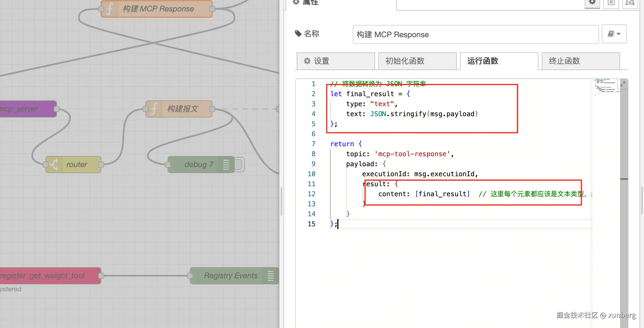Open the node appearance icon

[630, 3]
